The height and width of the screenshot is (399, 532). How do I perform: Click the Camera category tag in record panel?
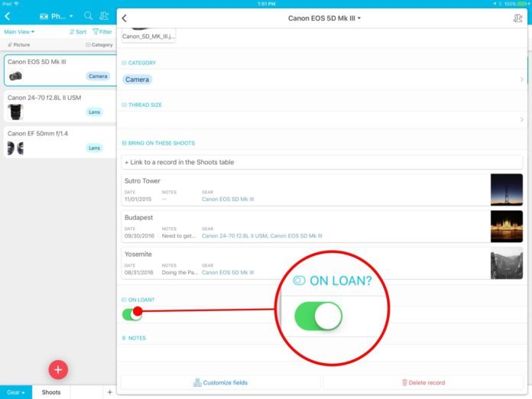click(x=137, y=79)
